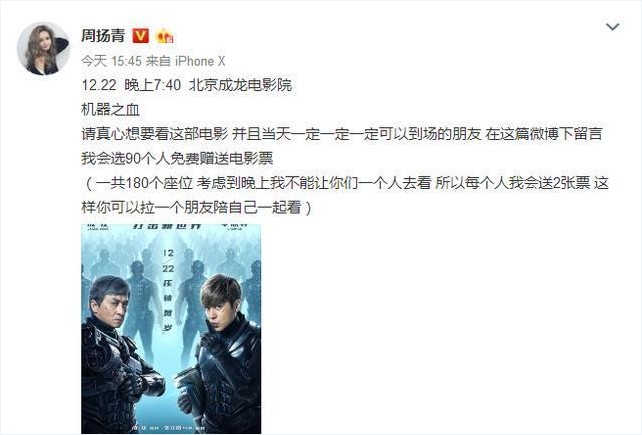Image resolution: width=642 pixels, height=435 pixels.
Task: Open the 今天 15:45 timestamp link
Action: [x=111, y=61]
